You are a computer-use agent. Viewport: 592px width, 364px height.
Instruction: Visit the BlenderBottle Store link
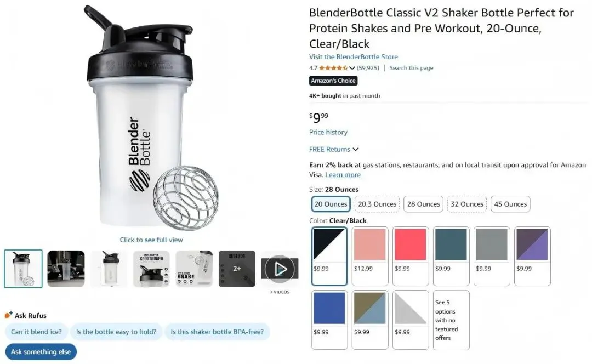point(354,56)
